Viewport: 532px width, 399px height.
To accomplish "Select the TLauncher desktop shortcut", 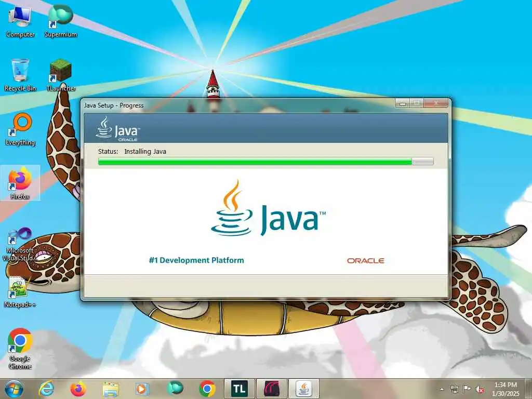I will [x=61, y=75].
